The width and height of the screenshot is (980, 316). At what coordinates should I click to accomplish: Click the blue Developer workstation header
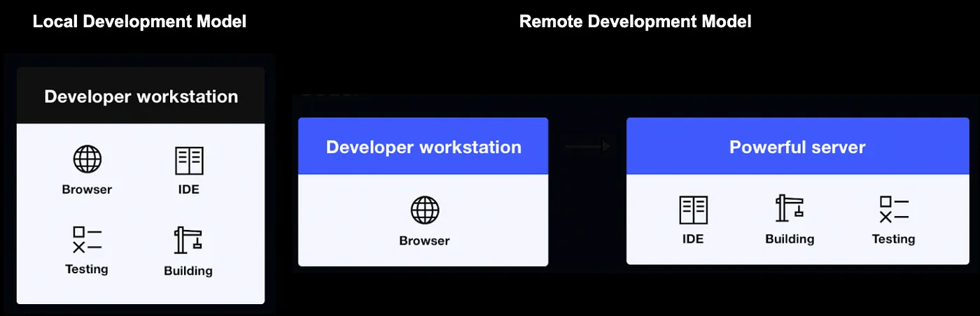click(x=423, y=147)
